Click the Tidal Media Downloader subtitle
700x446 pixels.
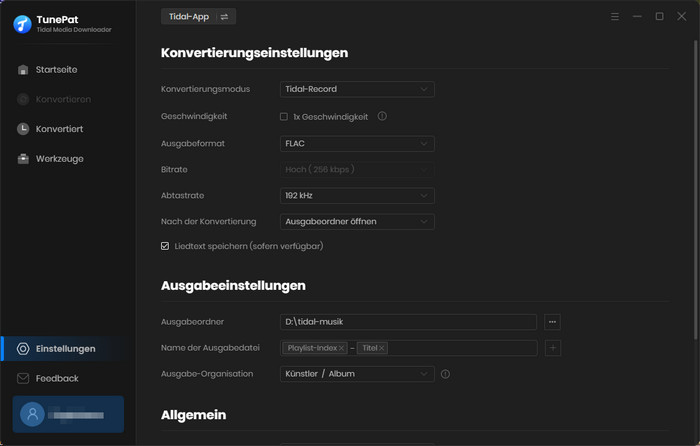[74, 29]
